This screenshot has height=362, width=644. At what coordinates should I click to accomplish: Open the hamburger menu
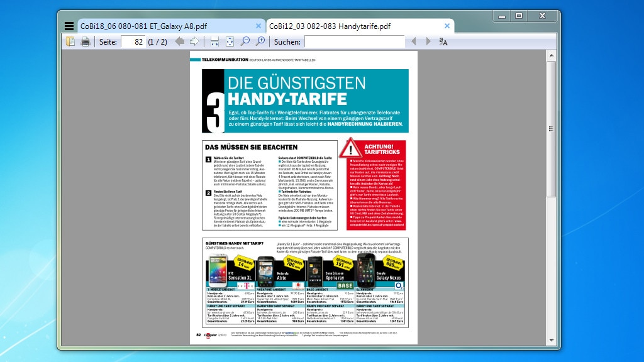[x=69, y=26]
